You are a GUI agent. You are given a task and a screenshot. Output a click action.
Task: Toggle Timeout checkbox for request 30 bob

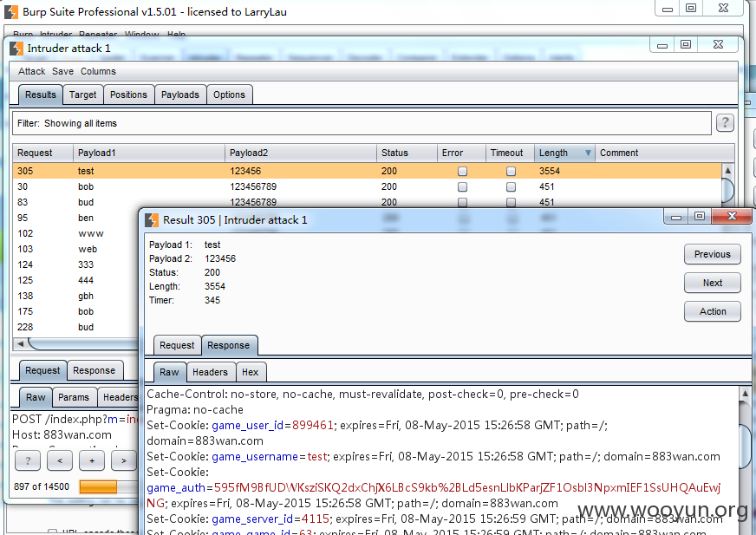point(511,186)
